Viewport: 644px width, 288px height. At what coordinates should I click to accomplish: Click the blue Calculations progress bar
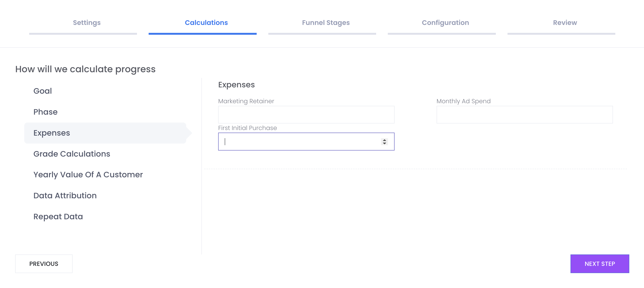202,34
